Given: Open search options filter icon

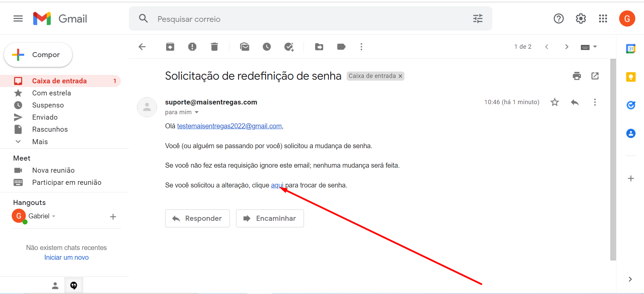Looking at the screenshot, I should 478,18.
